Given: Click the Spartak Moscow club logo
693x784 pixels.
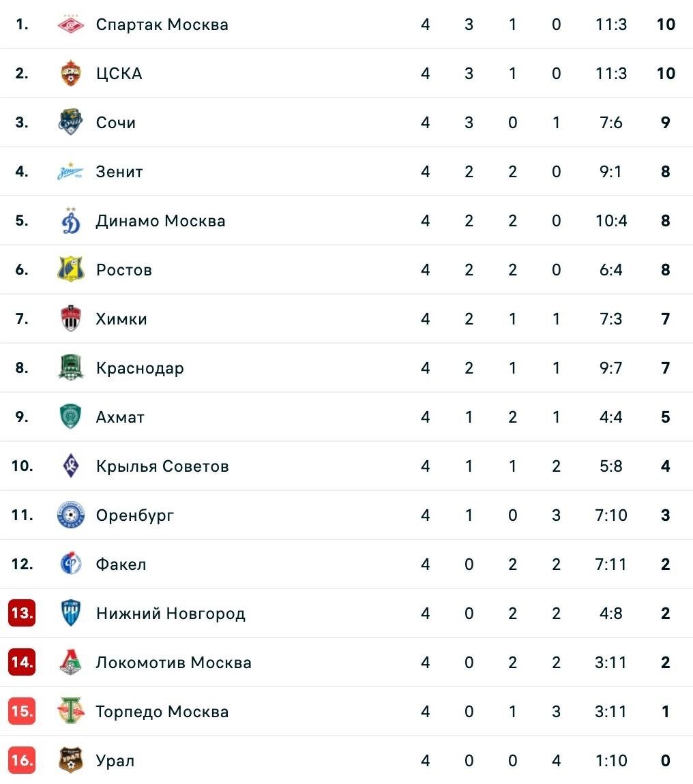Looking at the screenshot, I should coord(70,24).
